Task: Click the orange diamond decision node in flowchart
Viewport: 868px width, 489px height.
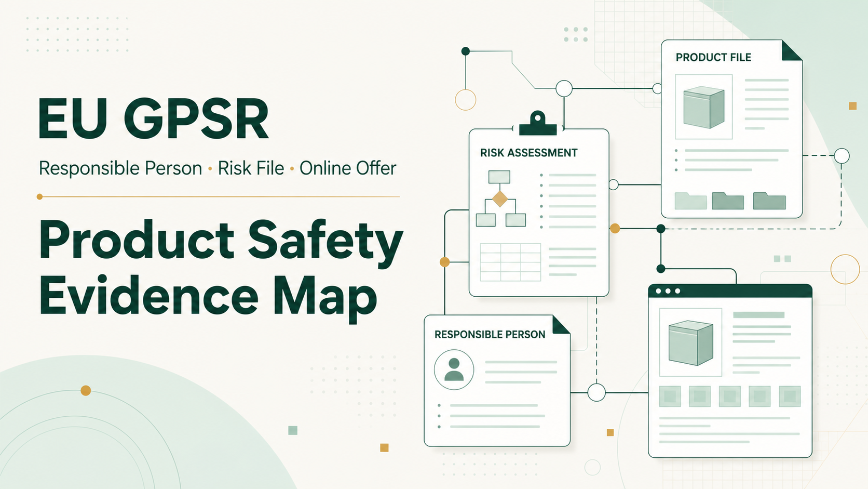Action: pyautogui.click(x=499, y=199)
